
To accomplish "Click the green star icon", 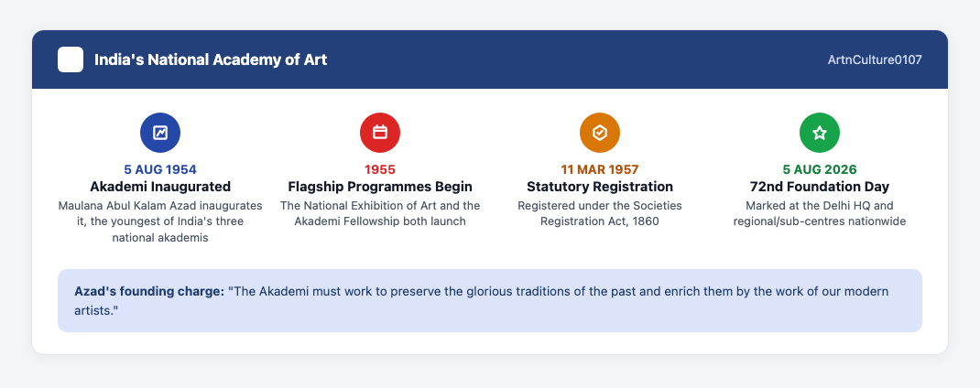I will coord(820,133).
